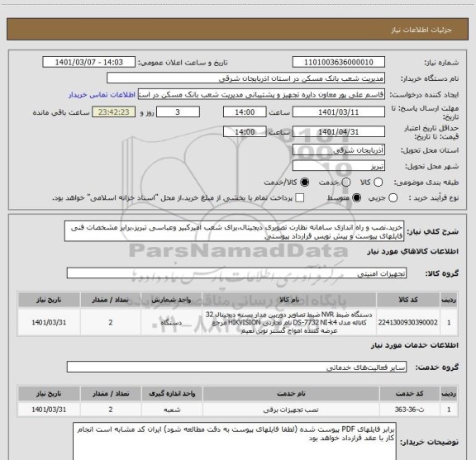Select the جزیی purchase type radio

coord(393,198)
